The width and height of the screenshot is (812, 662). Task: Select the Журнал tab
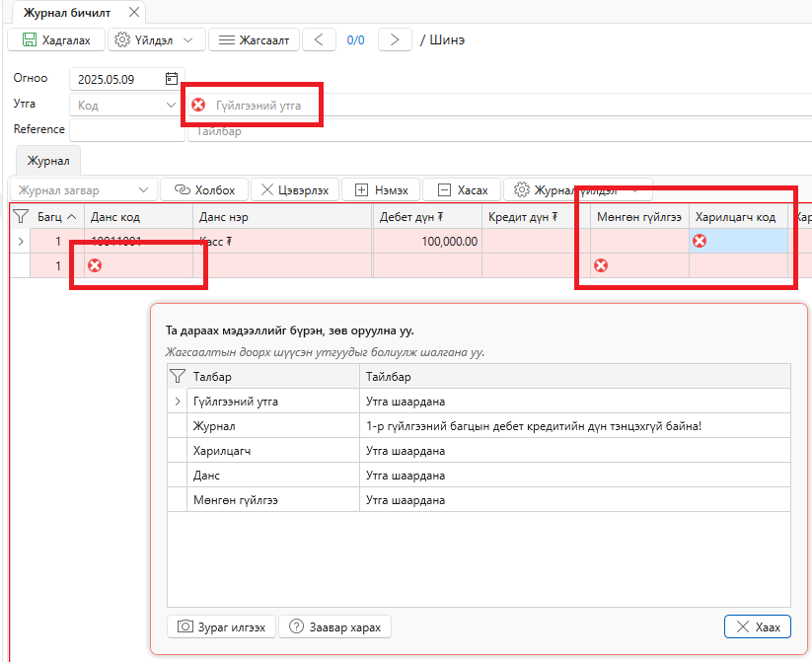point(48,161)
